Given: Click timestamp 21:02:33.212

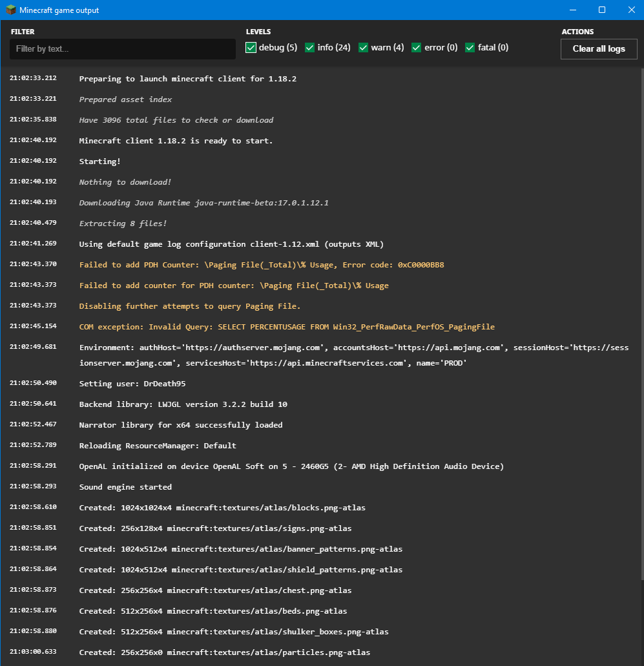Looking at the screenshot, I should click(x=33, y=78).
